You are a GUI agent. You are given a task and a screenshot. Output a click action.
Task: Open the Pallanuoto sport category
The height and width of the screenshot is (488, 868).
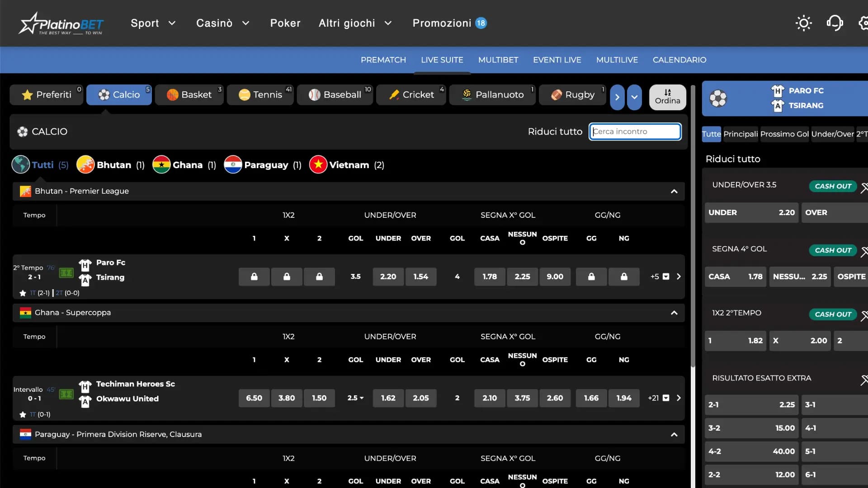pos(467,95)
